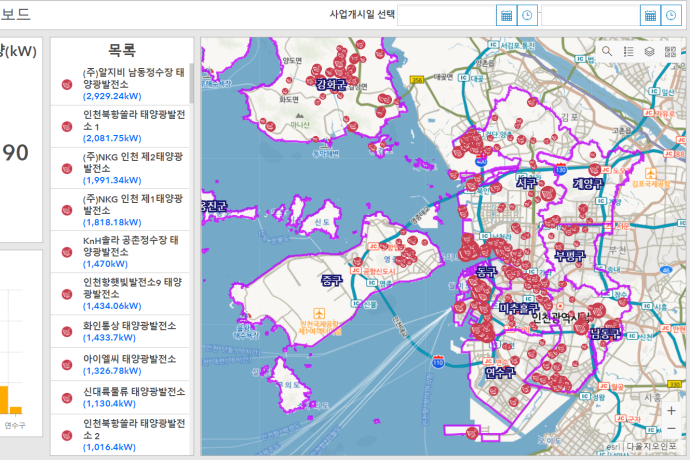
Task: Open the map search tool
Action: 607,51
